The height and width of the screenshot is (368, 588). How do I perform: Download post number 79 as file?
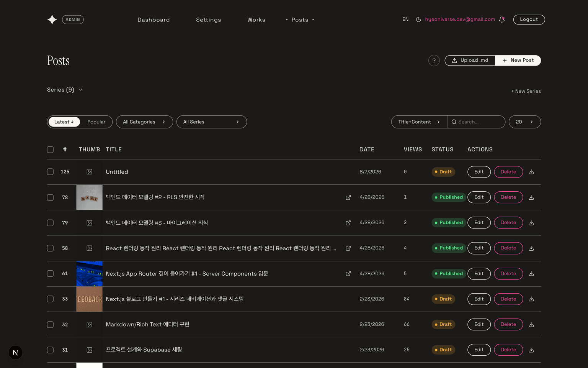coord(531,223)
